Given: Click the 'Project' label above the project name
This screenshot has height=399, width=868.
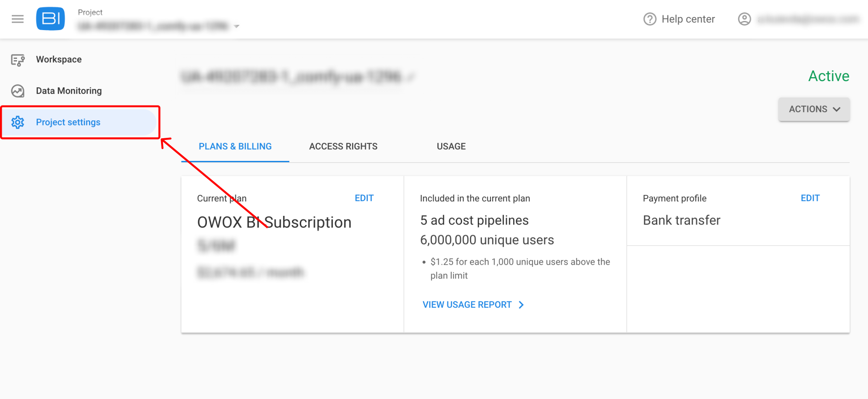Looking at the screenshot, I should click(90, 12).
